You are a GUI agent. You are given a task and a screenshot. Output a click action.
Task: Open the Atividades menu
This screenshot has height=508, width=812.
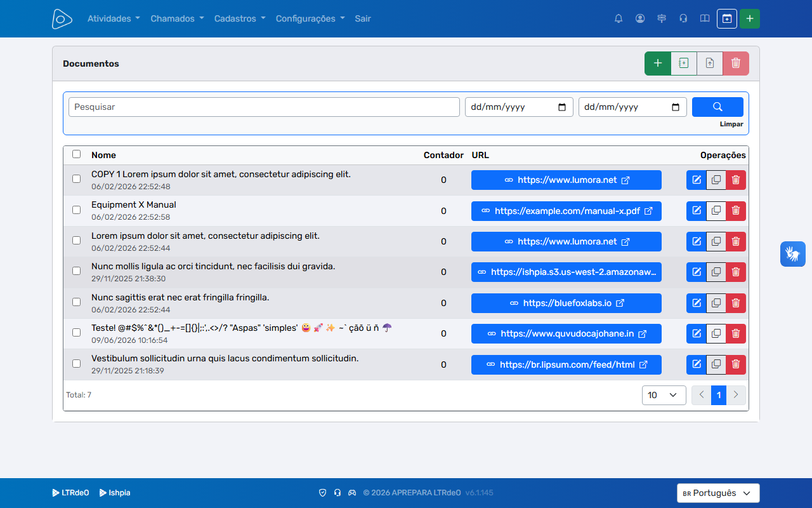pos(114,18)
